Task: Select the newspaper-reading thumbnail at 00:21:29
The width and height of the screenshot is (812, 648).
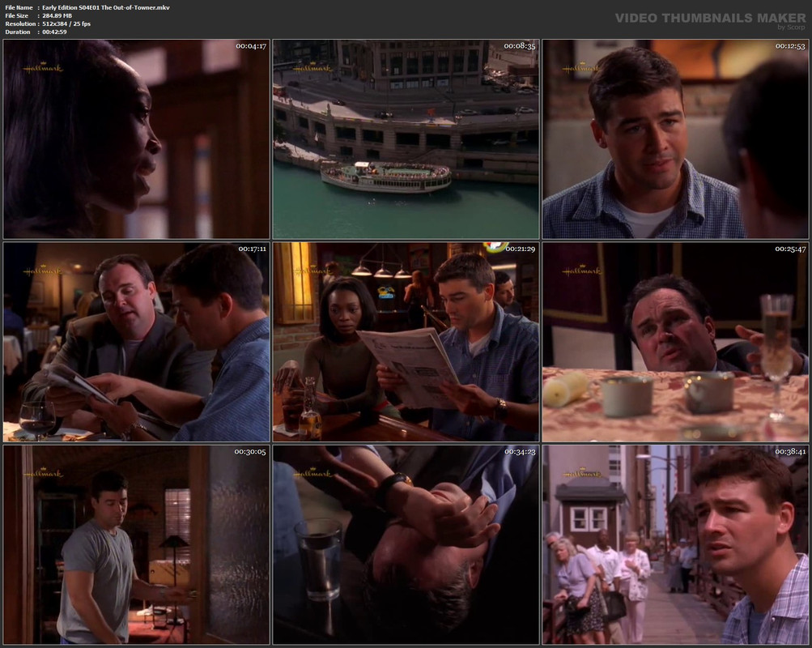Action: point(406,342)
